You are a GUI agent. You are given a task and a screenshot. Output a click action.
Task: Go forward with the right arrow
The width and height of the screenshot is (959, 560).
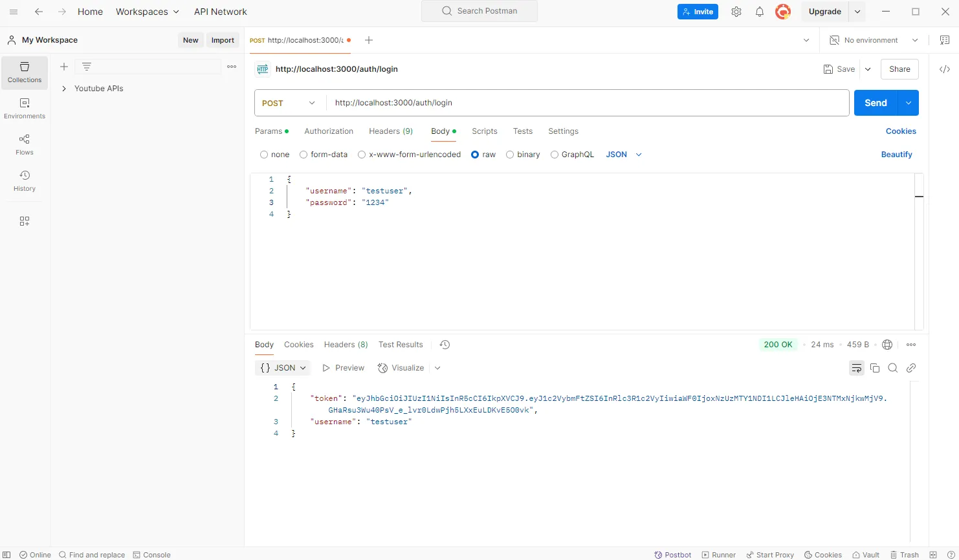click(62, 12)
